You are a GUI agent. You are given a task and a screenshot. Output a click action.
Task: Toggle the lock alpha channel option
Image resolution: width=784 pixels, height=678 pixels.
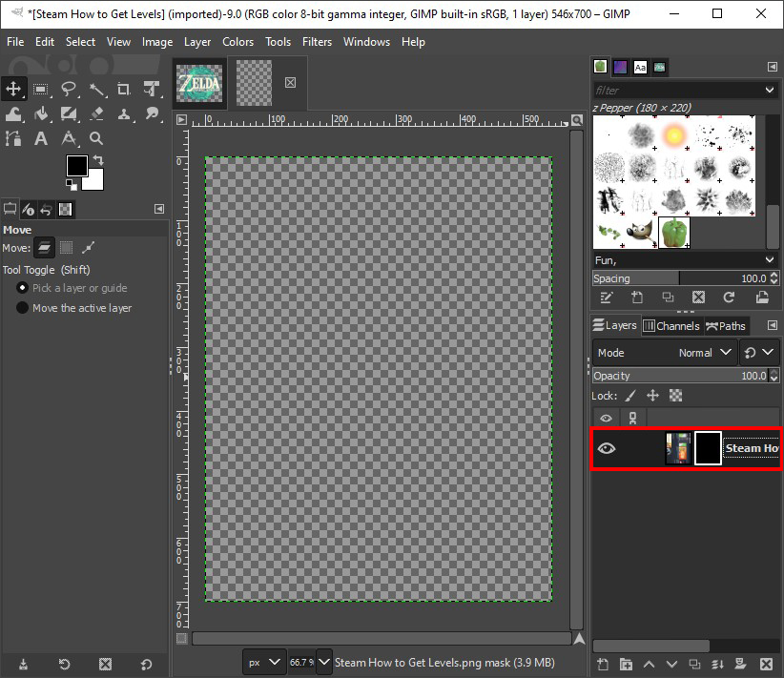pyautogui.click(x=675, y=396)
